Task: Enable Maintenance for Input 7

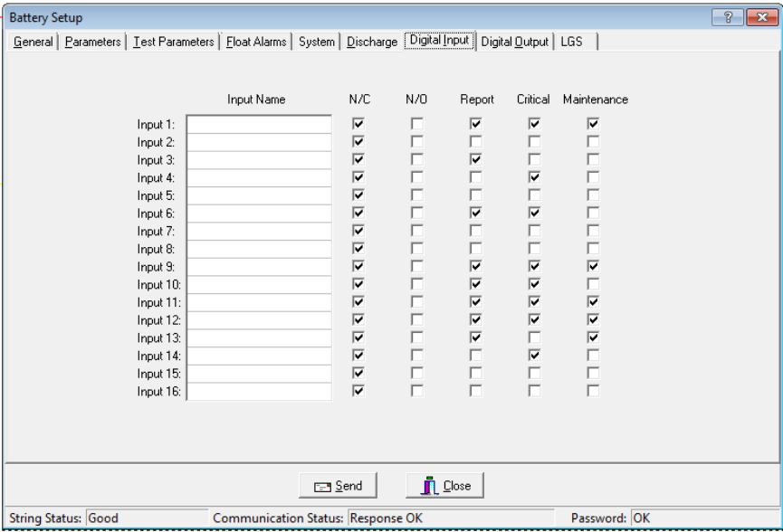Action: click(593, 231)
